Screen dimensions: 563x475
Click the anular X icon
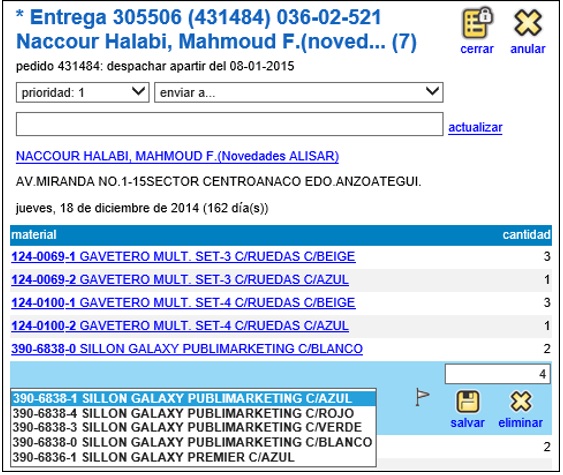tap(528, 23)
